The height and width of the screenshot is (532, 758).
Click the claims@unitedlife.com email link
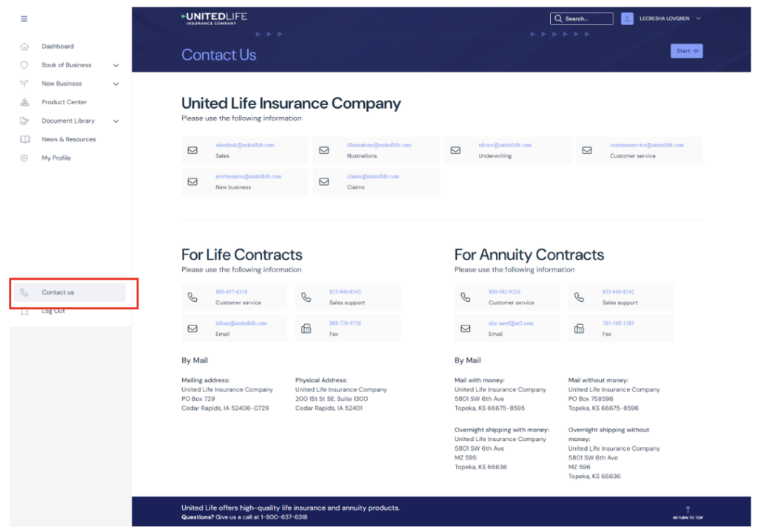[373, 176]
